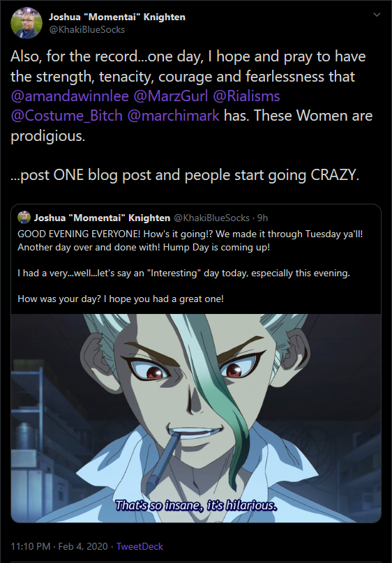Screen dimensions: 392x563
Task: Expand the tweet options chevron
Action: point(377,15)
